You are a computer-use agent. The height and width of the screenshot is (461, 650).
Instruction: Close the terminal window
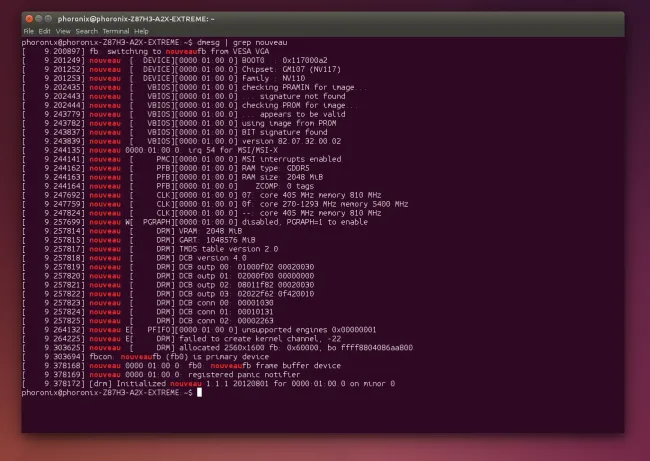pyautogui.click(x=28, y=20)
